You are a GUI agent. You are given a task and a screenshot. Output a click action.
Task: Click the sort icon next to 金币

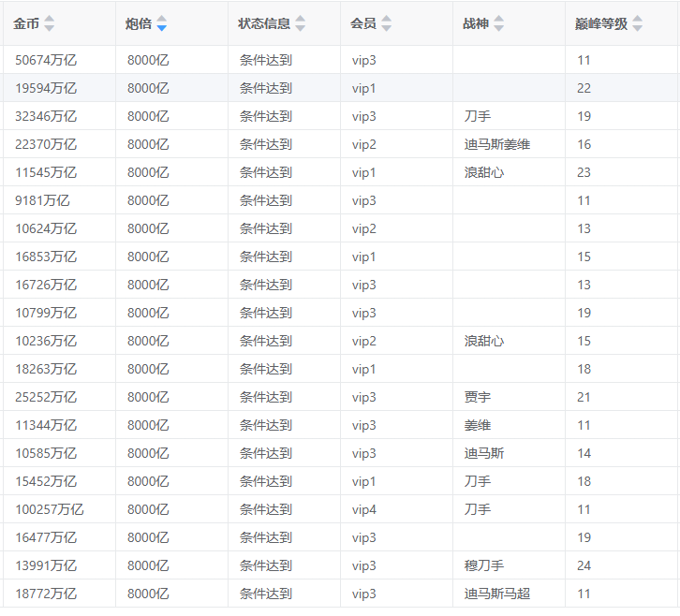(x=50, y=23)
